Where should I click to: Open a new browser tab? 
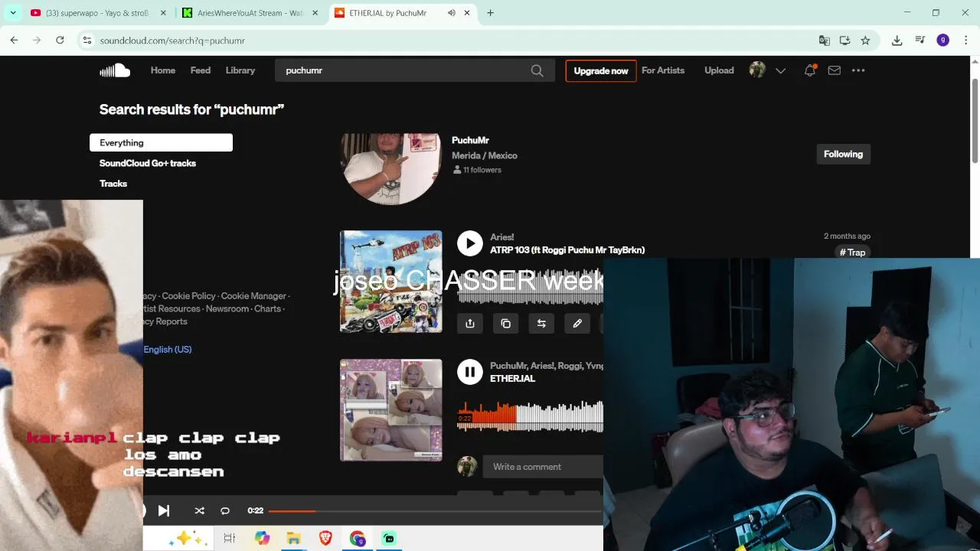(490, 13)
